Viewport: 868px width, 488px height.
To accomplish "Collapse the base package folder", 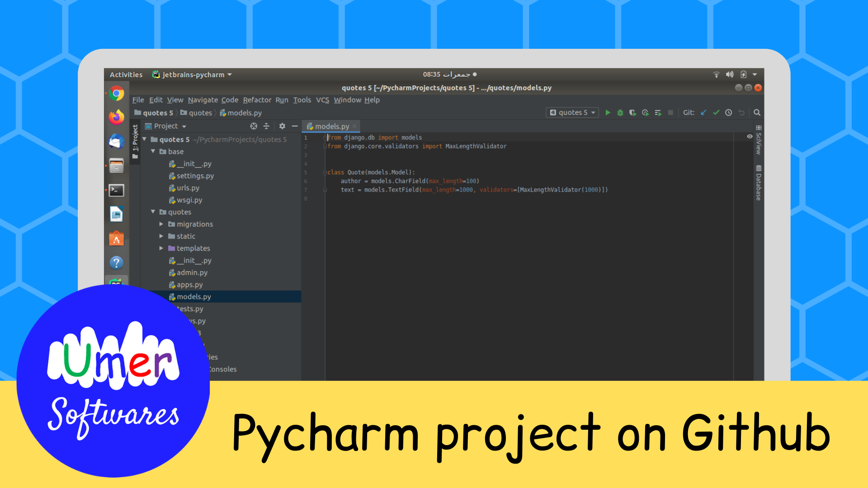I will 153,151.
